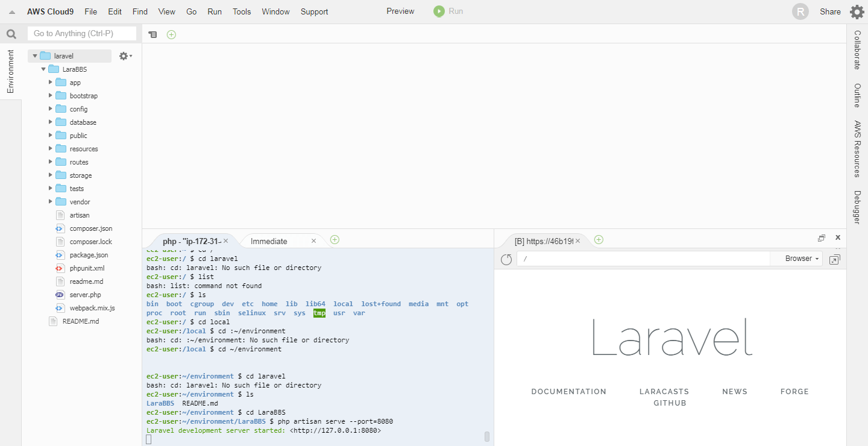Click the search magnifier icon in sidebar
The width and height of the screenshot is (868, 446).
point(11,34)
